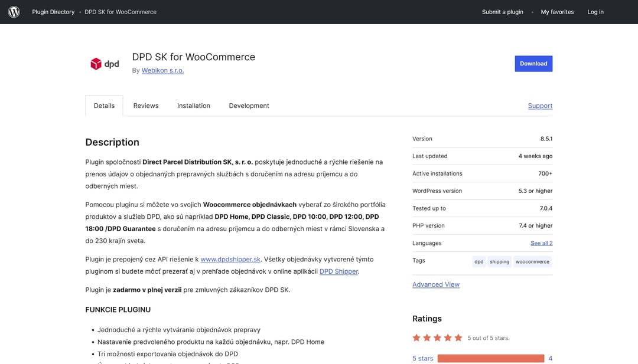Click See all 2 languages link

(541, 243)
